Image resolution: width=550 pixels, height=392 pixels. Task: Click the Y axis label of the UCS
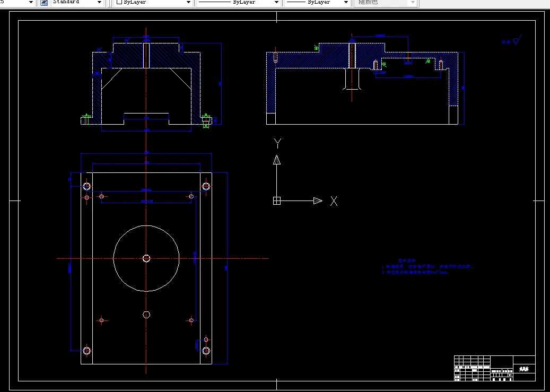coord(277,144)
